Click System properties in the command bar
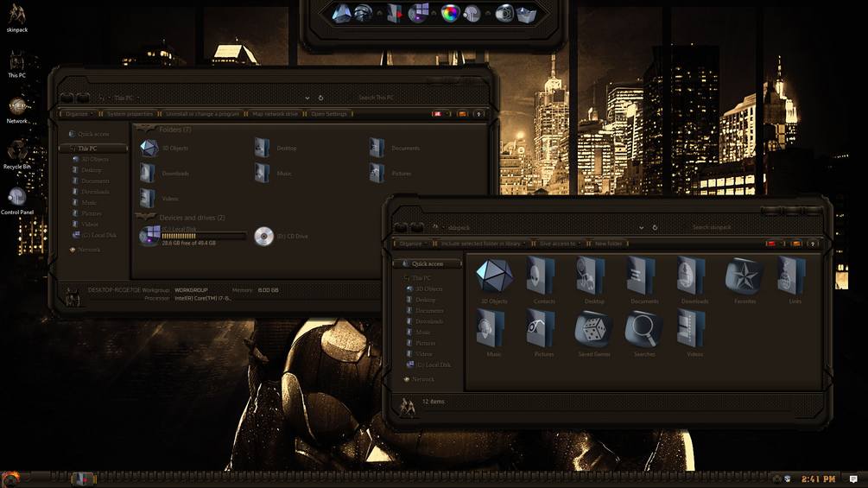Image resolution: width=868 pixels, height=488 pixels. coord(130,114)
